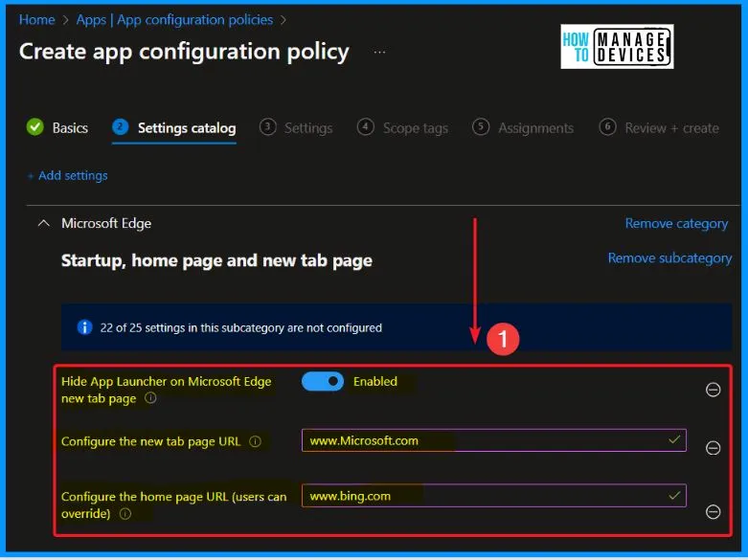The image size is (748, 560).
Task: Click the www.bing.com URL field
Action: [x=494, y=496]
